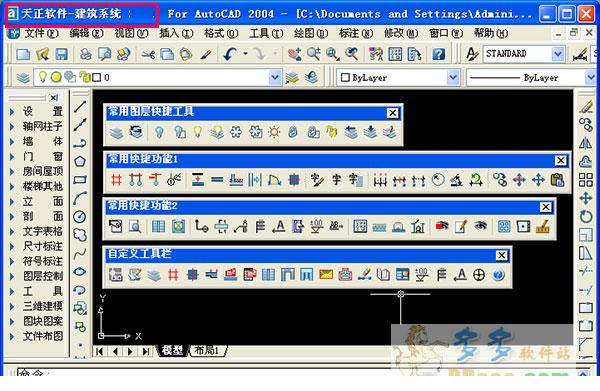
Task: Click the Help question mark icon
Action: point(439,54)
